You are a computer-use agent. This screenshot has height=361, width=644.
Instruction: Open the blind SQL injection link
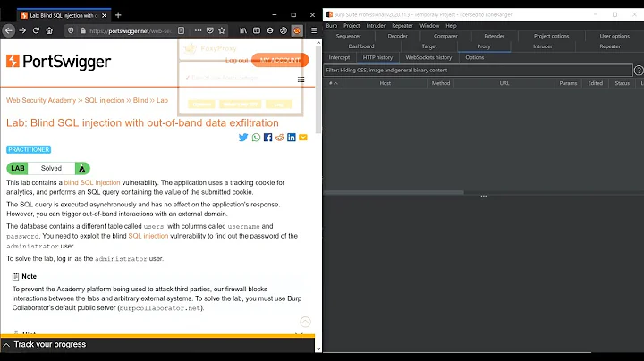(92, 182)
